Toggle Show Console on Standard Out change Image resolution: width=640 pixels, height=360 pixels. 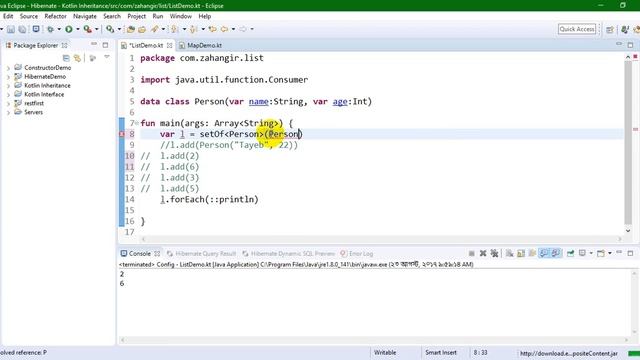(544, 253)
